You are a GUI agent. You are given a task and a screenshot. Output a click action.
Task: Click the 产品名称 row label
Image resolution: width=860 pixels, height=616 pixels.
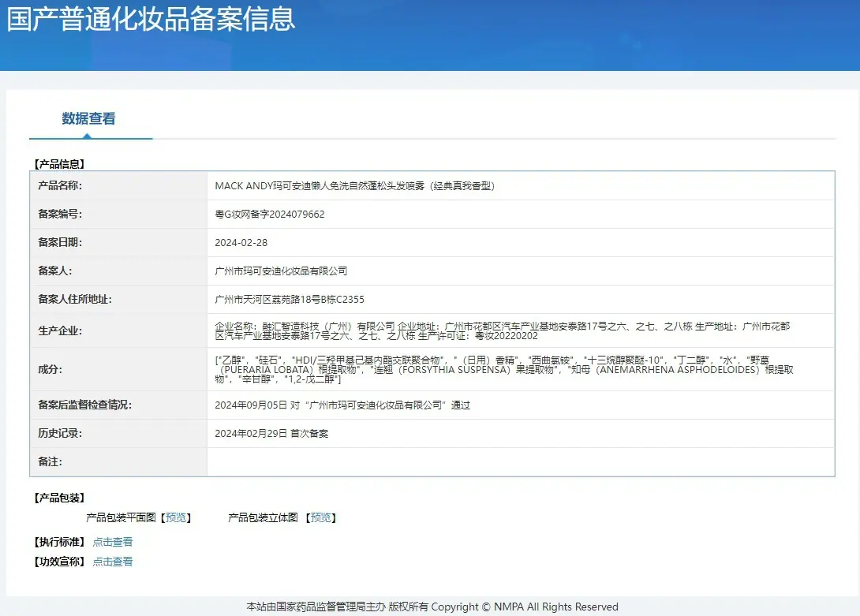pyautogui.click(x=60, y=186)
